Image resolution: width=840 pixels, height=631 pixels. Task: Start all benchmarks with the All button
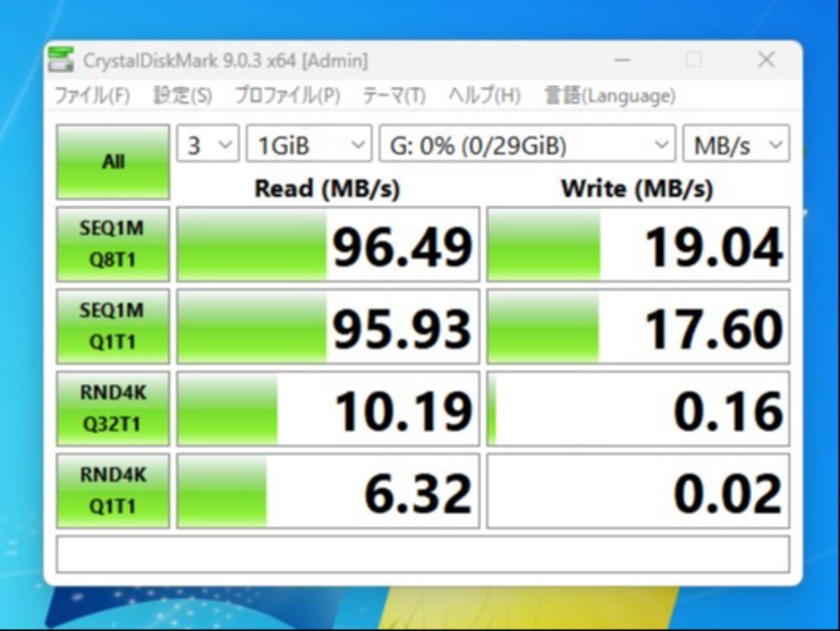113,162
